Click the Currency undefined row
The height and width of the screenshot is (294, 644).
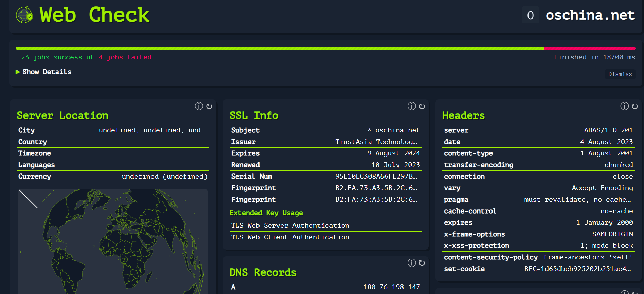113,177
